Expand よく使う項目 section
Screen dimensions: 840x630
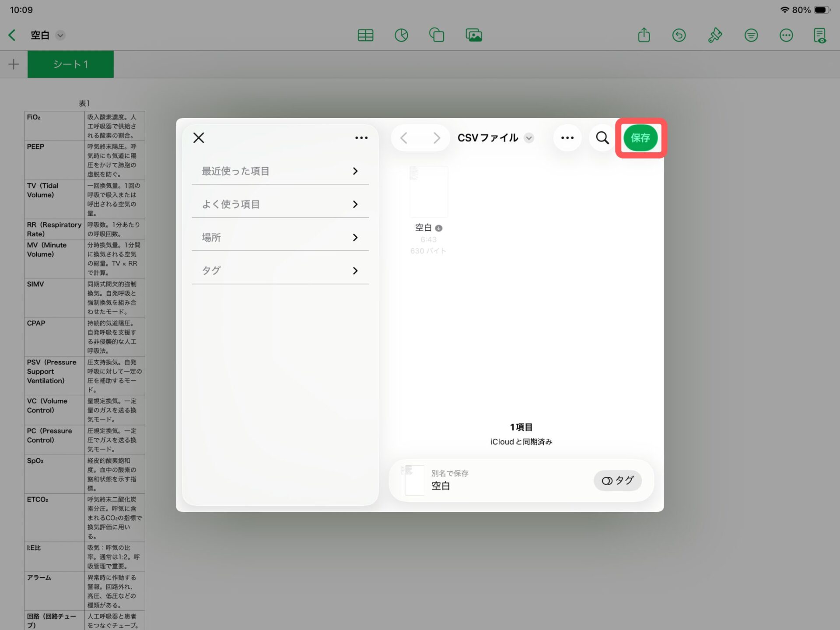pyautogui.click(x=280, y=204)
